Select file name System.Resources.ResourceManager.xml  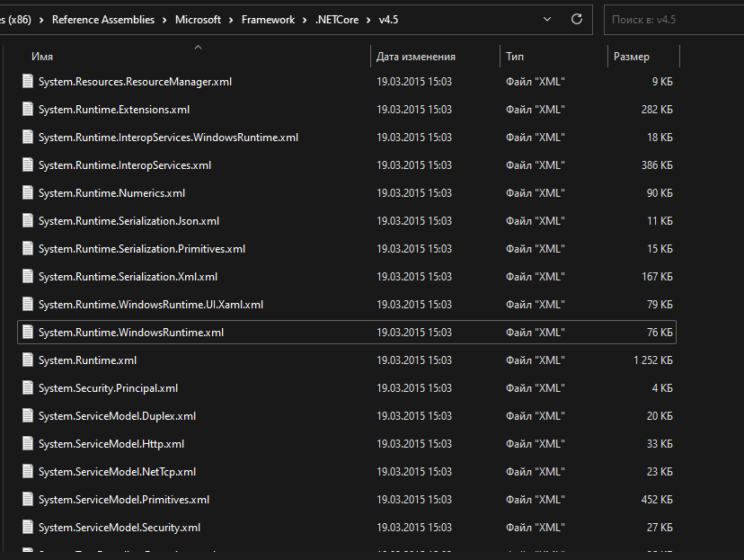pyautogui.click(x=135, y=82)
